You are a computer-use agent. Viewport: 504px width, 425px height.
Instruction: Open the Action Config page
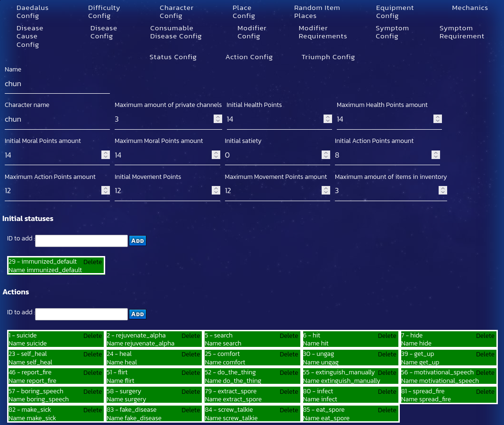(249, 57)
